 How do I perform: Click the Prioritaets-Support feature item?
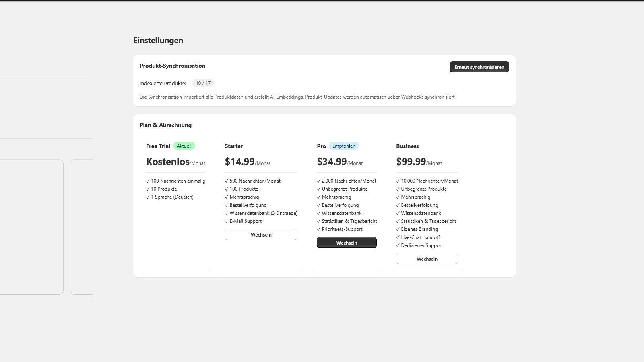coord(340,229)
